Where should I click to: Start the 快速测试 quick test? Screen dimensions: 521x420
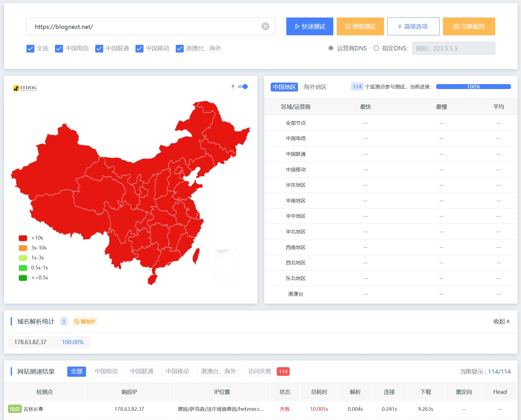(310, 26)
